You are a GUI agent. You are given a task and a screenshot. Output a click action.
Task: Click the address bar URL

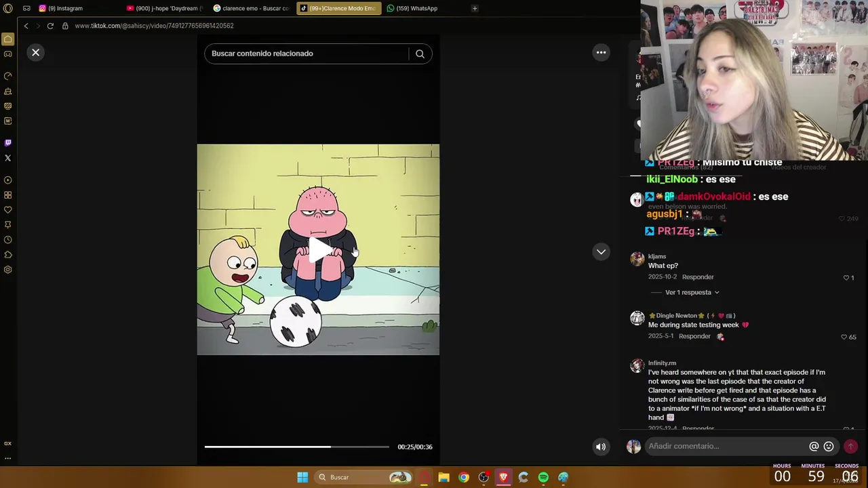coord(154,26)
